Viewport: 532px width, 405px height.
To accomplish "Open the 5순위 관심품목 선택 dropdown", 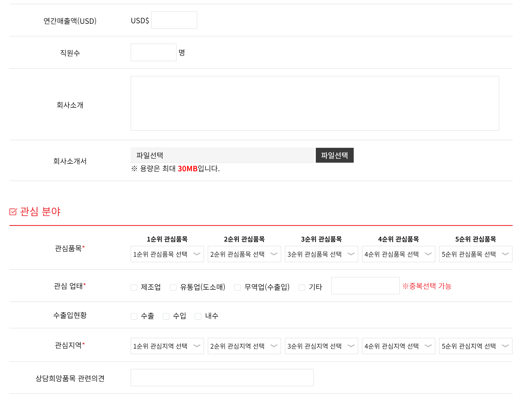I will 476,254.
